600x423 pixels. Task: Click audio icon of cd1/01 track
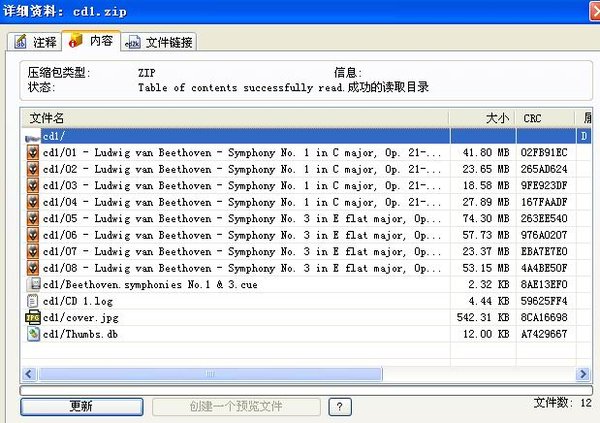33,153
